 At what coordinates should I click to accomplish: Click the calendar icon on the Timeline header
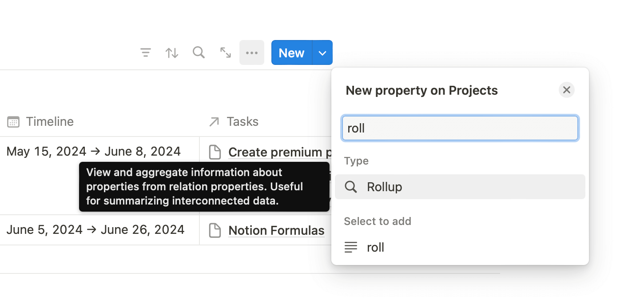click(x=13, y=121)
